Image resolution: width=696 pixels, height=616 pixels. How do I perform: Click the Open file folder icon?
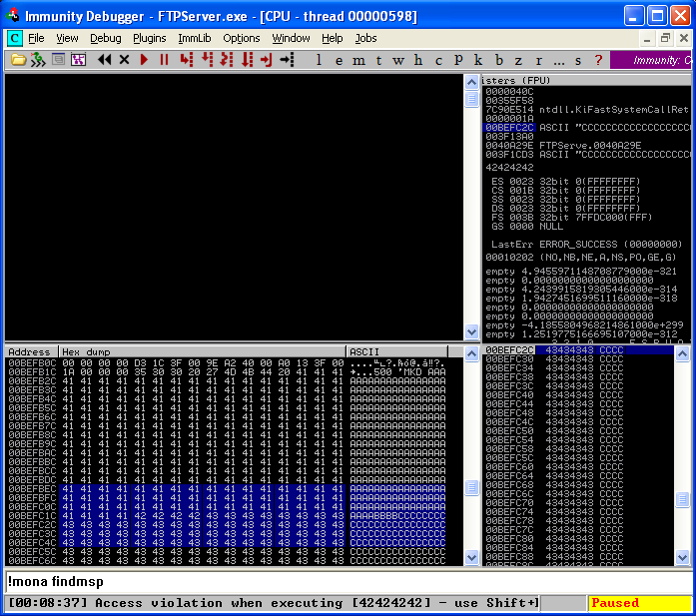[x=18, y=60]
